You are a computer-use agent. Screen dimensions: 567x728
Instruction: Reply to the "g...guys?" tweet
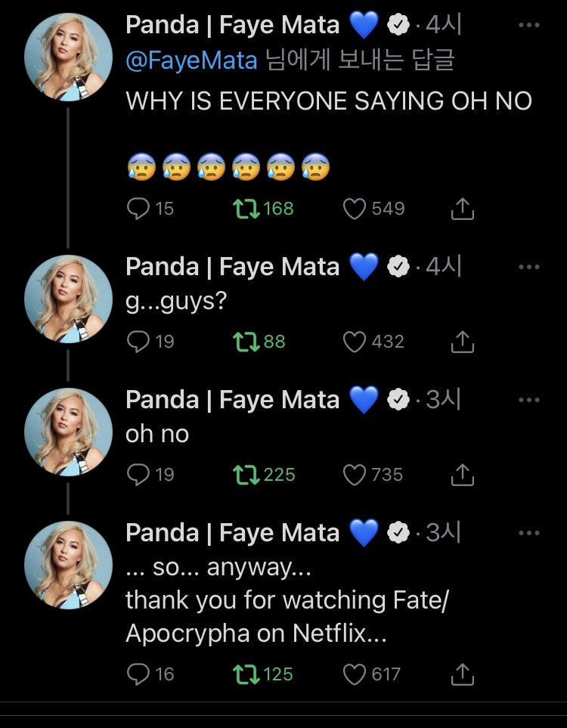(139, 342)
